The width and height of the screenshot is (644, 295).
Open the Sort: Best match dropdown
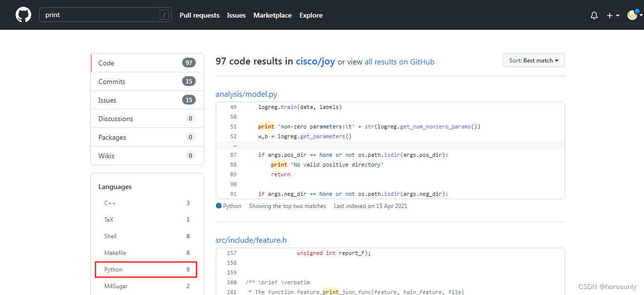click(x=533, y=60)
